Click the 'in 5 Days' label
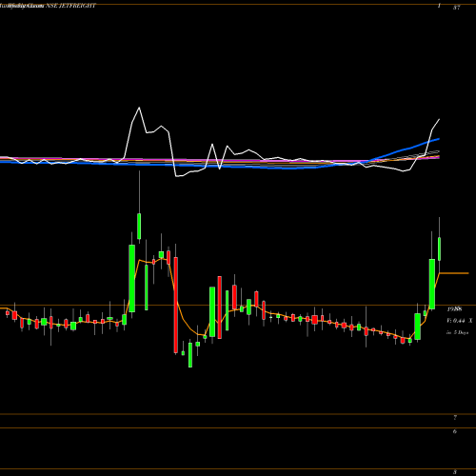Viewport: 476px width, 476px height. point(458,333)
